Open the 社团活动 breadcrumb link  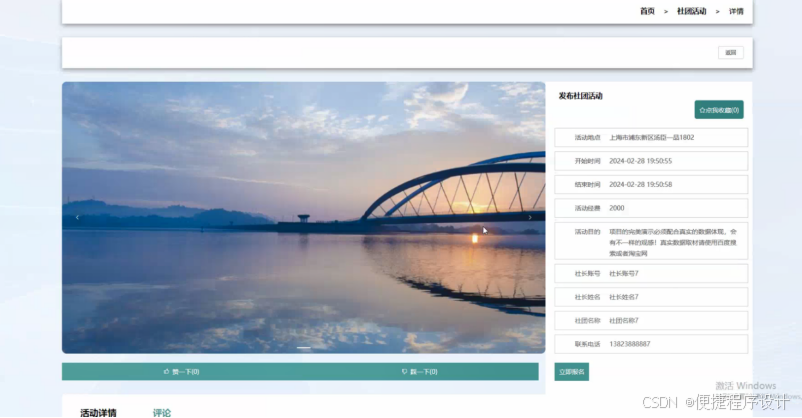692,11
